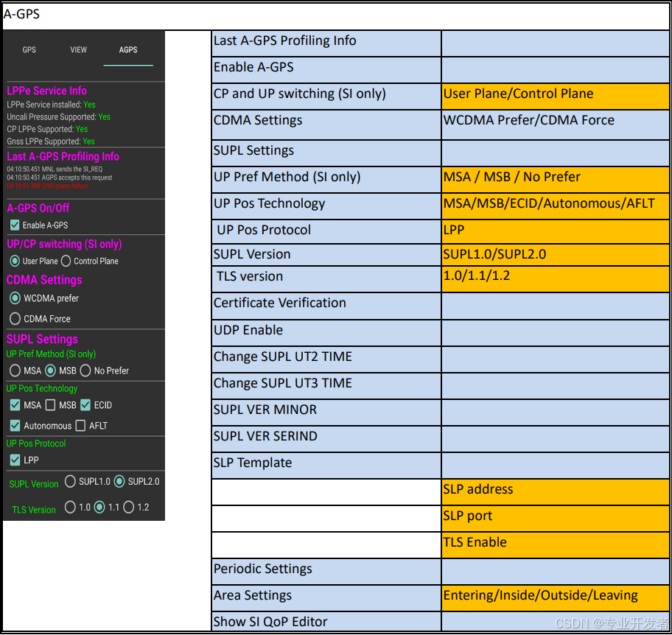Choose TLS Version 1.0

click(70, 508)
